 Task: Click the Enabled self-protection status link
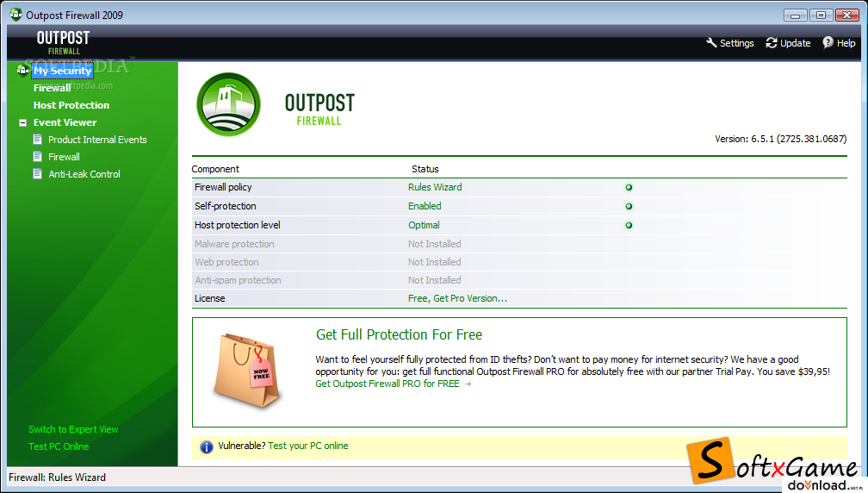coord(425,206)
